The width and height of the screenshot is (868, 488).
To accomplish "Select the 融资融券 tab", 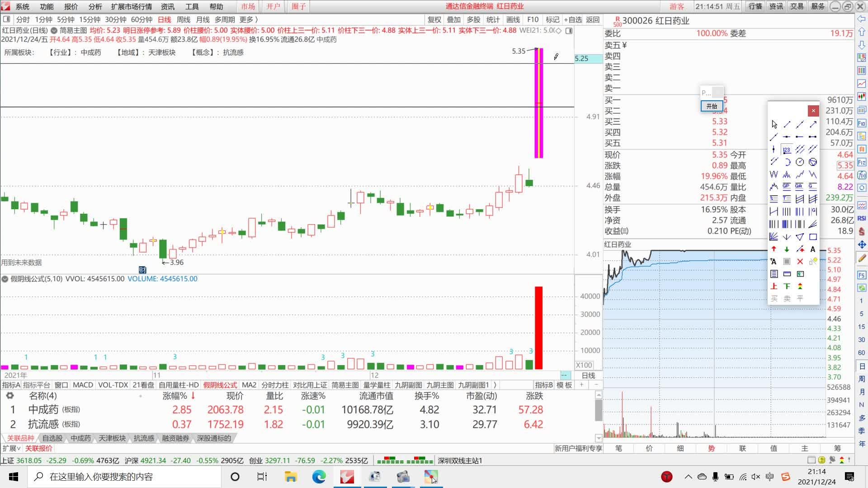I will 175,438.
